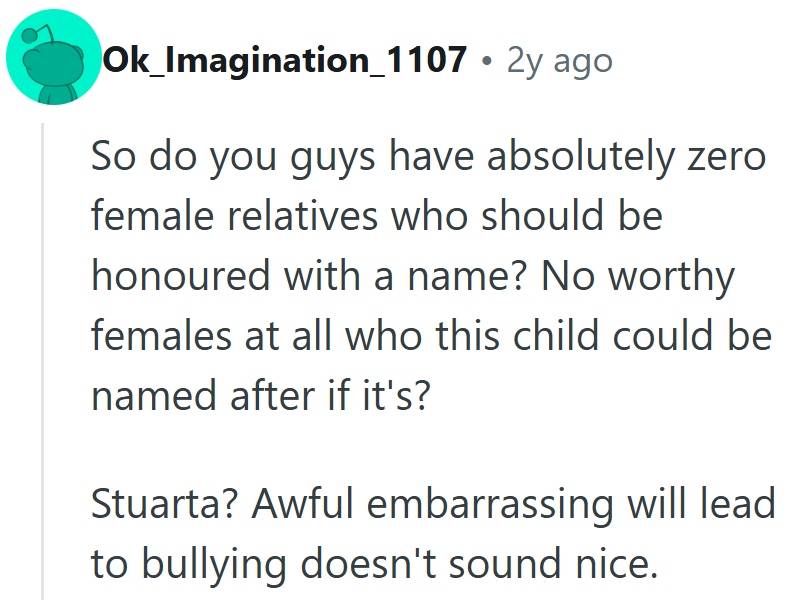The image size is (803, 600).
Task: Click the green Snoo avatar icon
Action: (x=54, y=62)
